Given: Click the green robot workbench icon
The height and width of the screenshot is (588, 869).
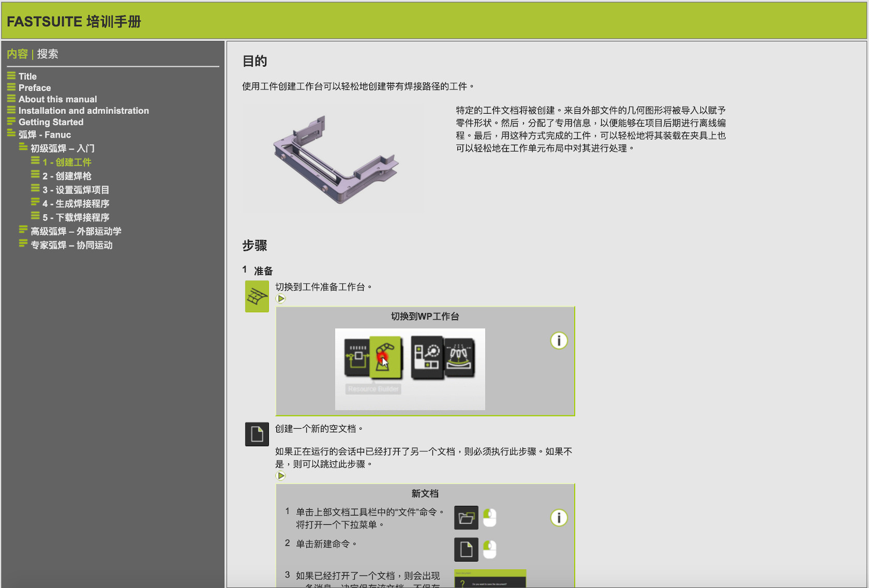Looking at the screenshot, I should pyautogui.click(x=385, y=357).
